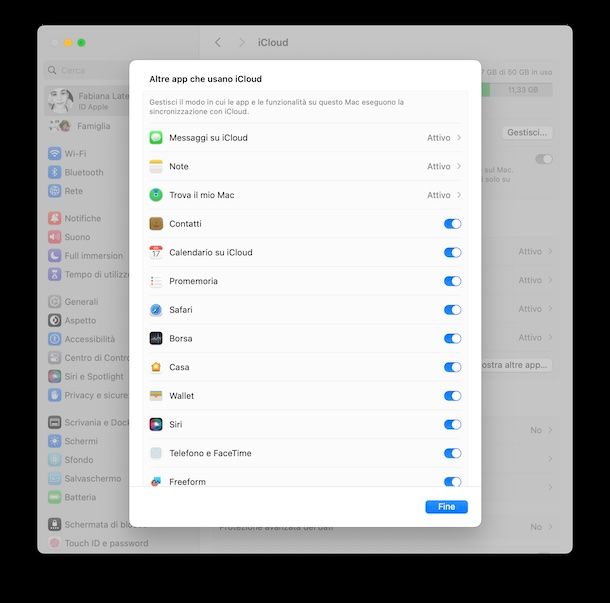Click the Promemoria app icon

tap(156, 281)
